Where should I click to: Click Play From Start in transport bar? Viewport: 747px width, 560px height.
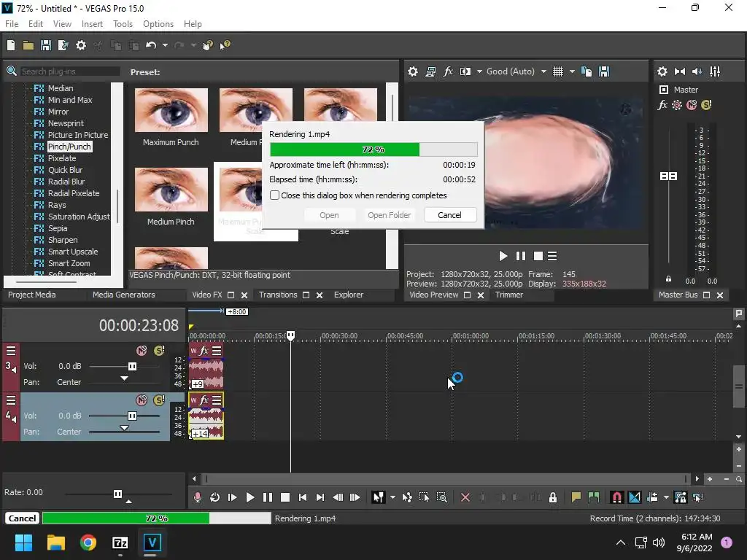pyautogui.click(x=233, y=497)
